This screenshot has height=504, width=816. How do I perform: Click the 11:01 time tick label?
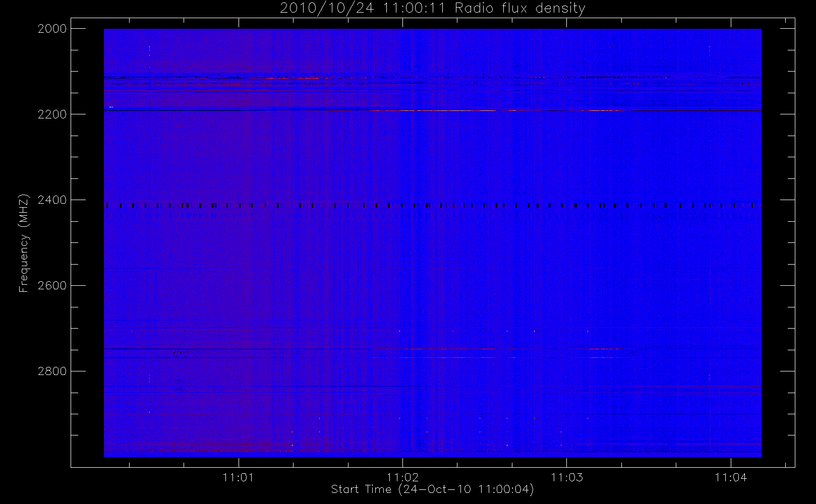238,477
